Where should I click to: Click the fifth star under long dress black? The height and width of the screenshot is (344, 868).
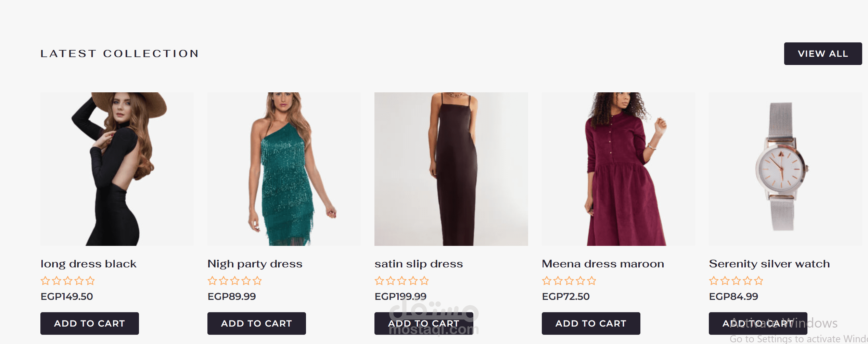coord(90,281)
